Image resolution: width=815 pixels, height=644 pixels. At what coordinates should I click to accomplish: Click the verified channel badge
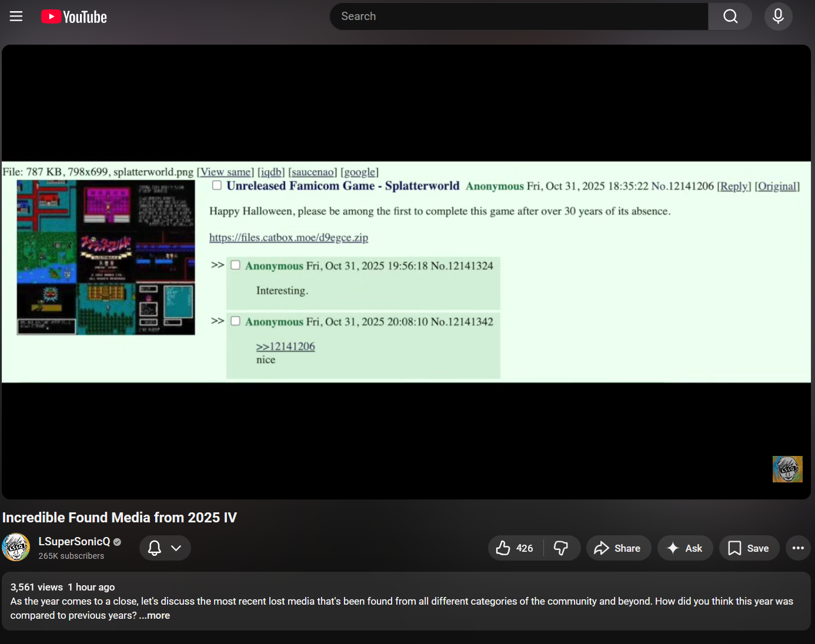tap(117, 542)
